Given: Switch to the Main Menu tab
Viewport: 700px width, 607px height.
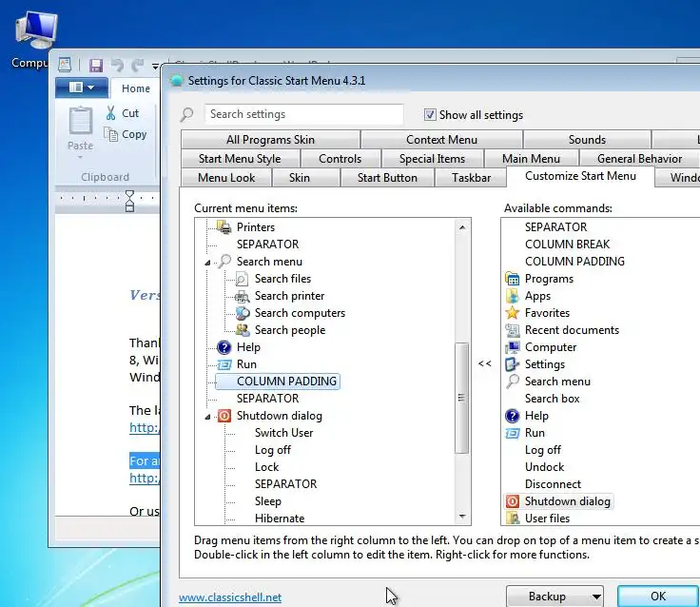Looking at the screenshot, I should coord(531,159).
